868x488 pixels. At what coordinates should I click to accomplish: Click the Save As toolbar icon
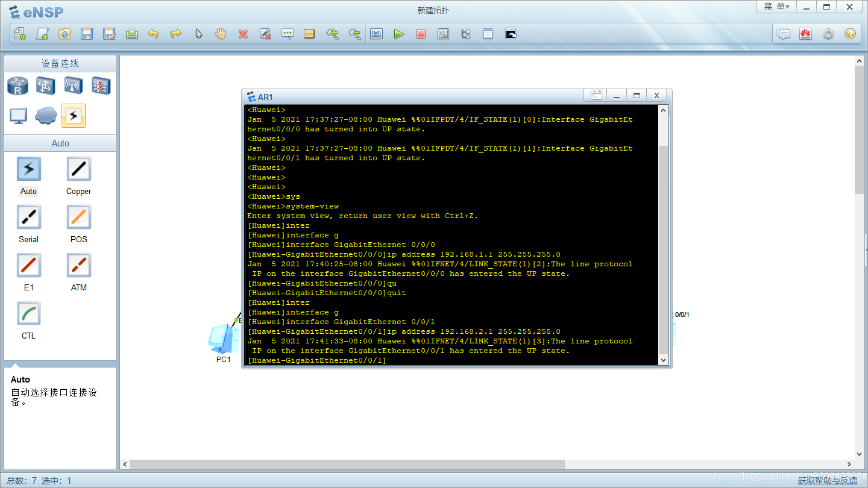pos(109,34)
